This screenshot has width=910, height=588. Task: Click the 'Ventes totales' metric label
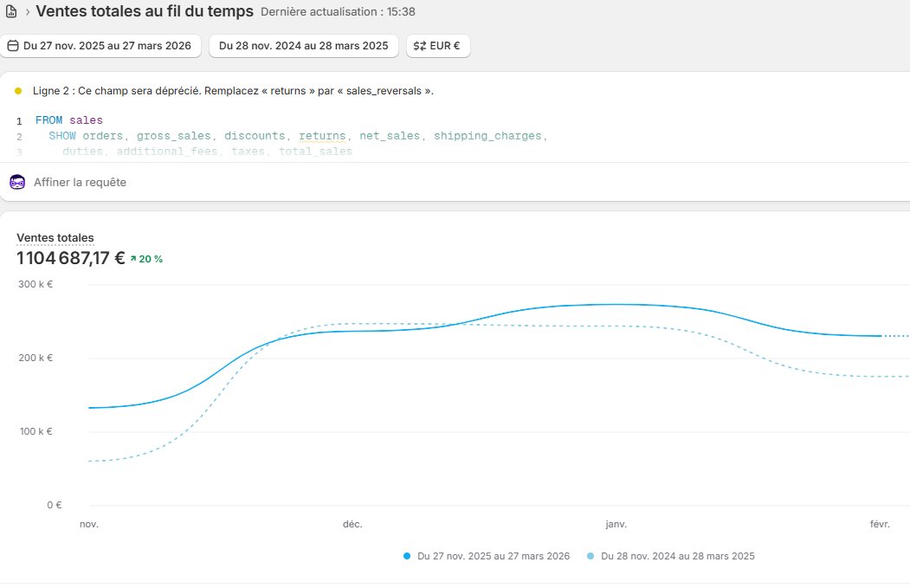pyautogui.click(x=55, y=238)
